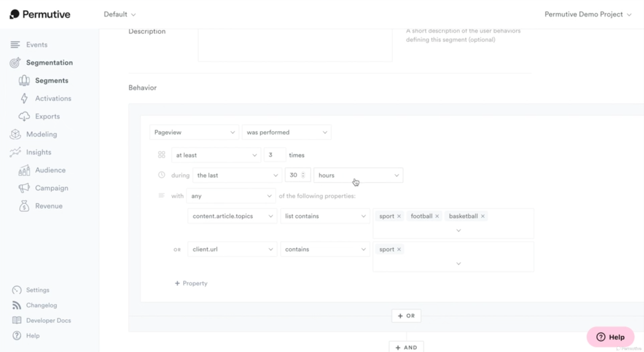Click the 30 duration stepper arrows

(x=303, y=175)
